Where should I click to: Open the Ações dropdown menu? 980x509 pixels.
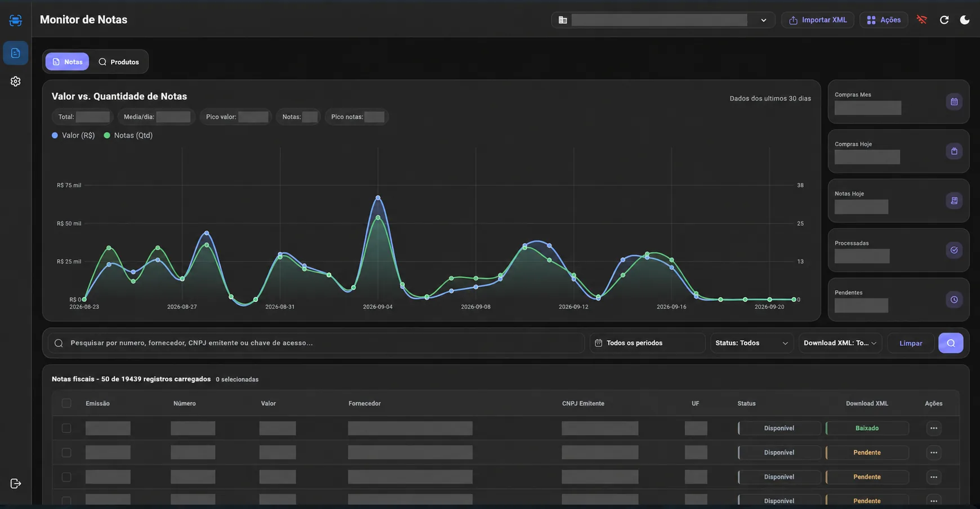coord(884,20)
